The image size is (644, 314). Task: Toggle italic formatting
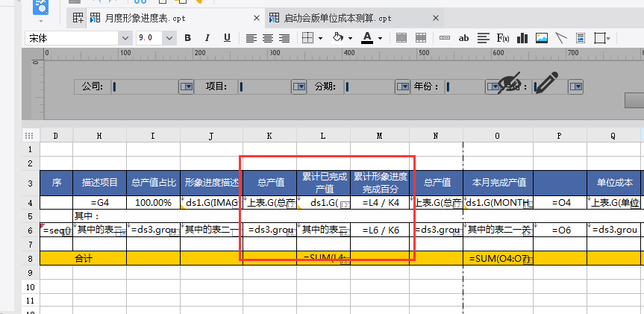tap(207, 38)
